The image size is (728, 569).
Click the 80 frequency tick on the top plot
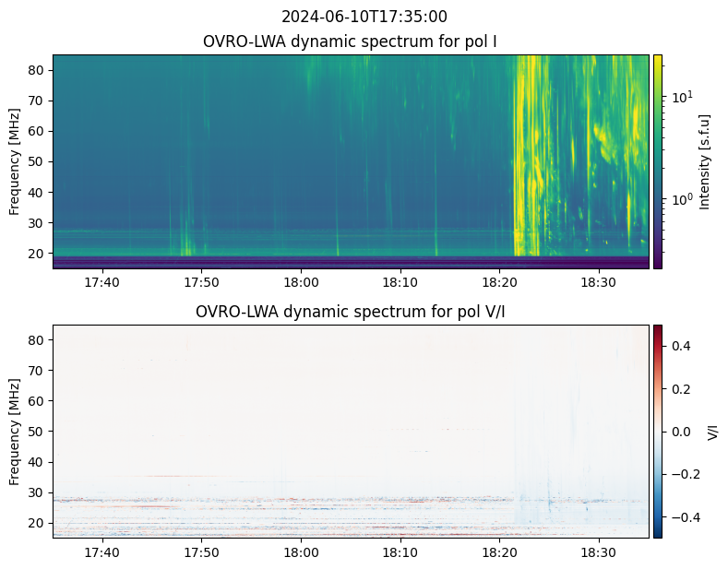[38, 70]
